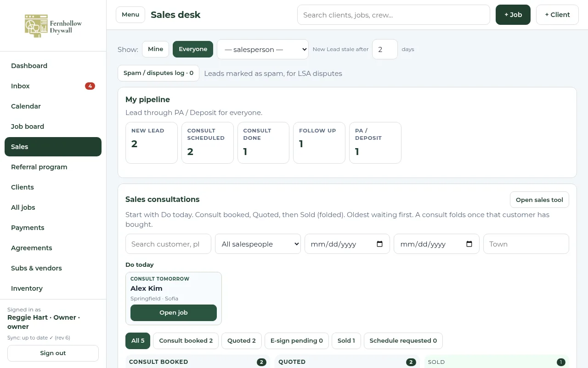Open the Spam / disputes log
The width and height of the screenshot is (588, 368).
(x=158, y=73)
